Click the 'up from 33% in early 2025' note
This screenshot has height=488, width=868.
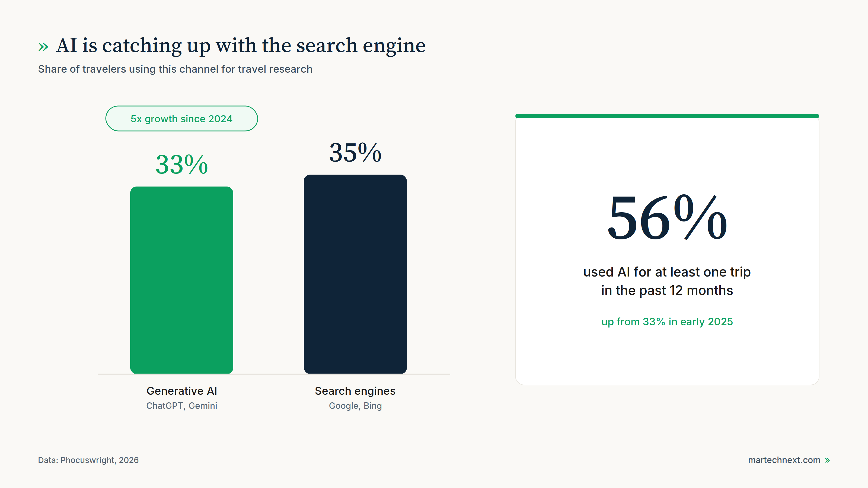tap(667, 322)
